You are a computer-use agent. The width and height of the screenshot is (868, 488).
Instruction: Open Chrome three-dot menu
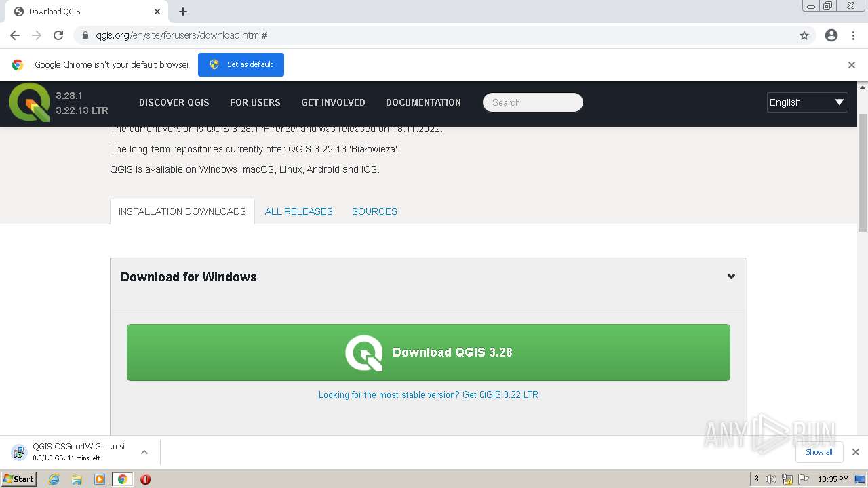pos(853,35)
